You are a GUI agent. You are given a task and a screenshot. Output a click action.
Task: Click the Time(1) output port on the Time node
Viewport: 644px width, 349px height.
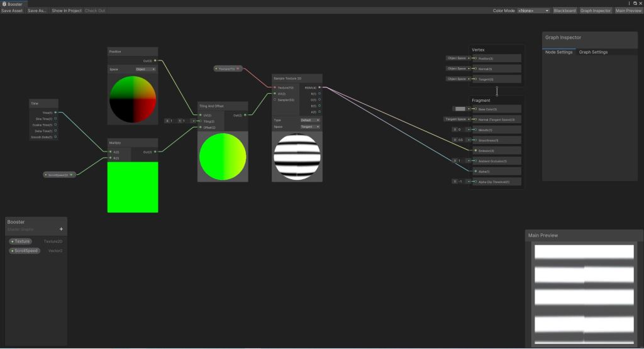pyautogui.click(x=55, y=113)
